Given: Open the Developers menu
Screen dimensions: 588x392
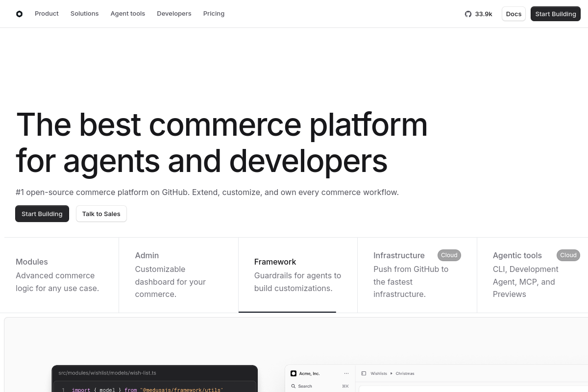Looking at the screenshot, I should click(174, 14).
